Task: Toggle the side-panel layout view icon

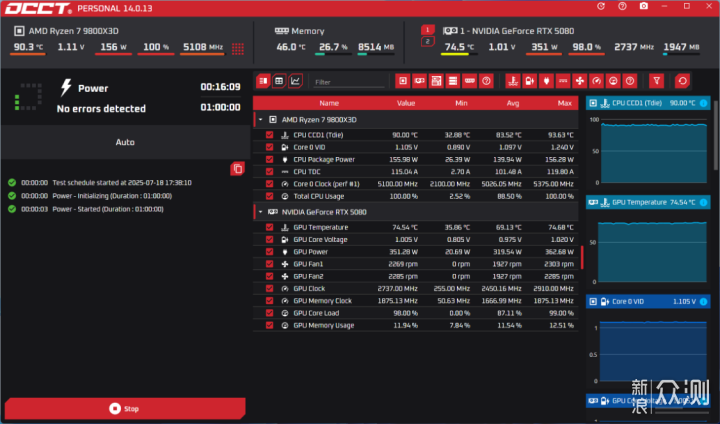Action: 263,81
